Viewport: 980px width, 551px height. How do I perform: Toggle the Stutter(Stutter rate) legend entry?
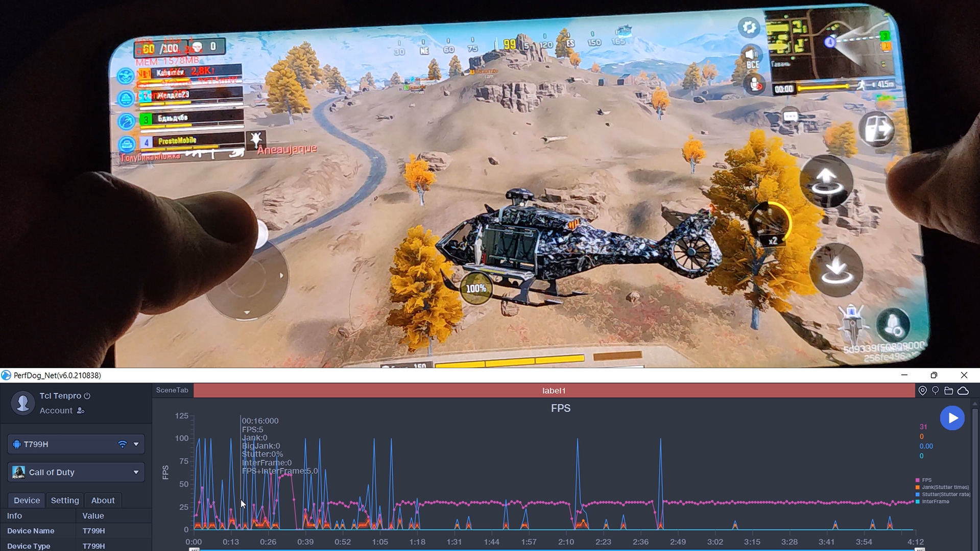point(943,494)
